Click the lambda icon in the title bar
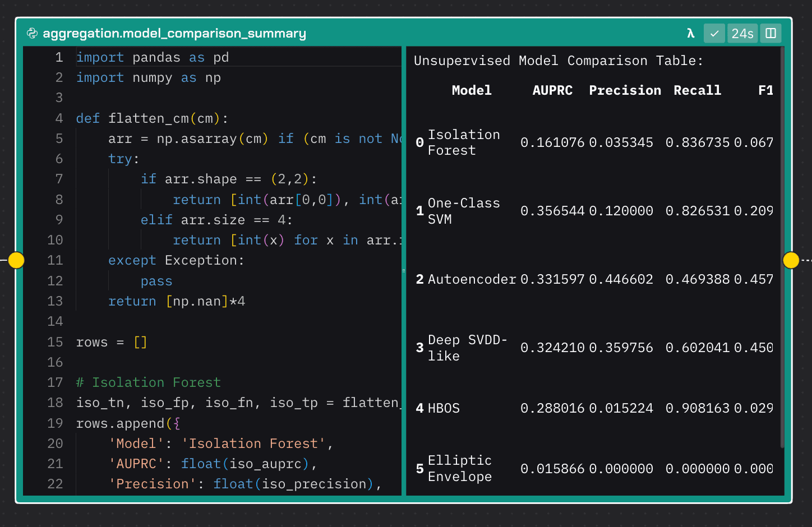 click(x=690, y=33)
